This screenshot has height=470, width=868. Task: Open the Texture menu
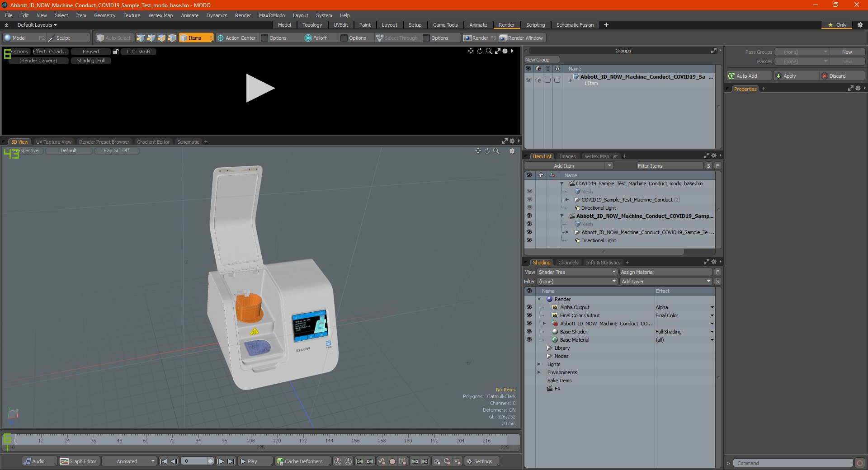point(132,15)
